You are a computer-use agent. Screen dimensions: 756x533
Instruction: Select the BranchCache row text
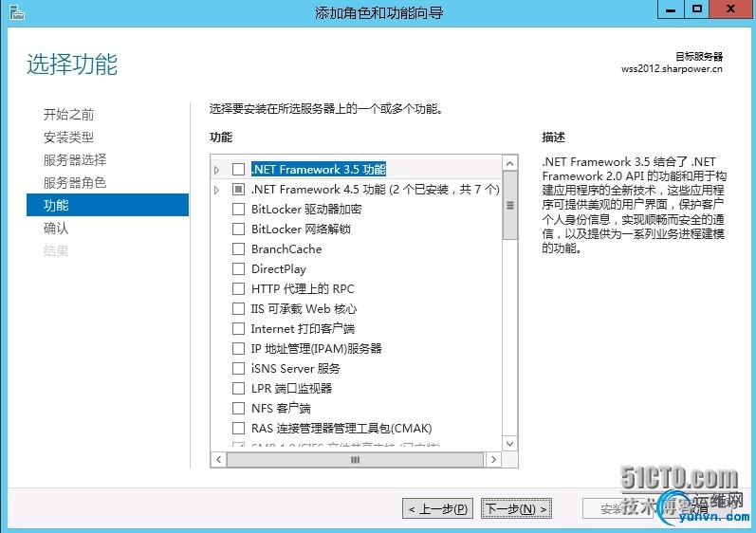pos(286,248)
